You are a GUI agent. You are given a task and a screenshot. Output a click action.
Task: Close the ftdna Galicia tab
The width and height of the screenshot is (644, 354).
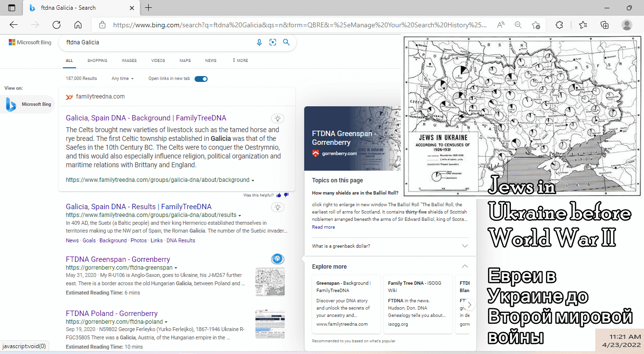point(132,8)
